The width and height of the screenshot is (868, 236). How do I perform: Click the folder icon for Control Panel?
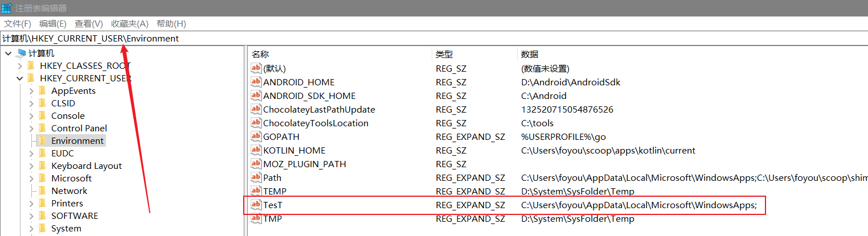42,128
